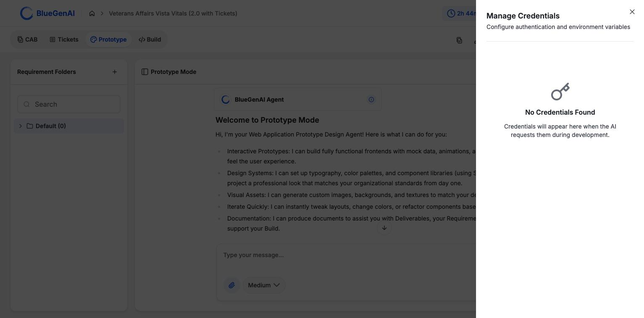This screenshot has height=318, width=644.
Task: Click the "Visual Assets" bullet line
Action: [351, 195]
